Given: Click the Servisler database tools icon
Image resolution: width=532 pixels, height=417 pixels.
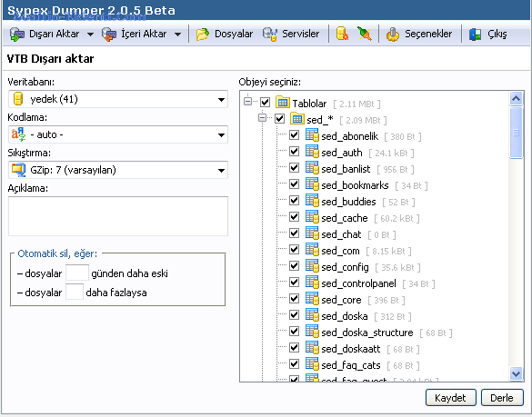Looking at the screenshot, I should [270, 35].
